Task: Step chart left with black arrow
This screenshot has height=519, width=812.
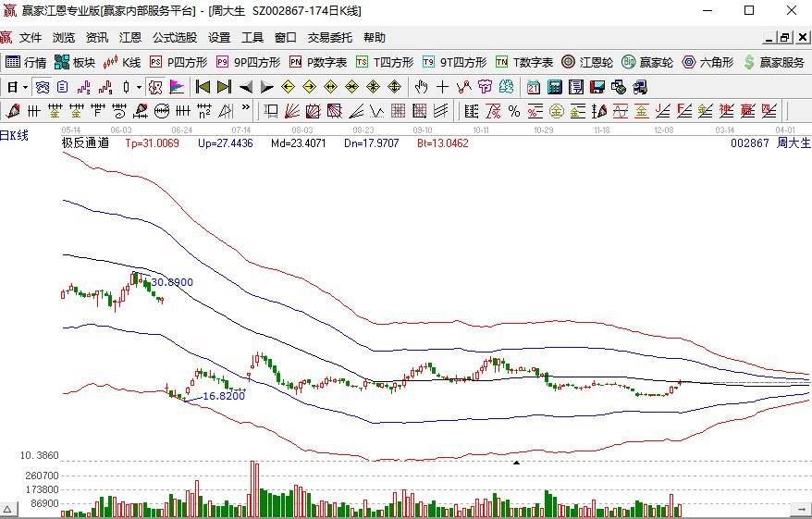Action: click(245, 88)
